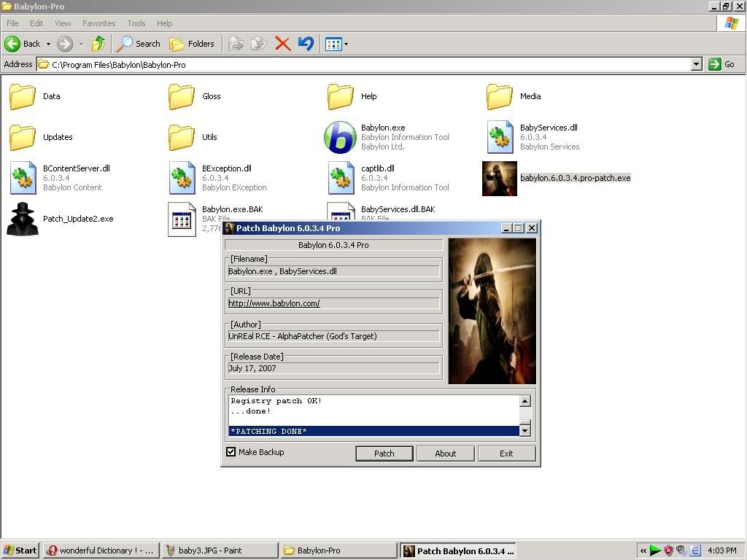This screenshot has height=560, width=747.
Task: Open the Favorites menu
Action: coord(98,23)
